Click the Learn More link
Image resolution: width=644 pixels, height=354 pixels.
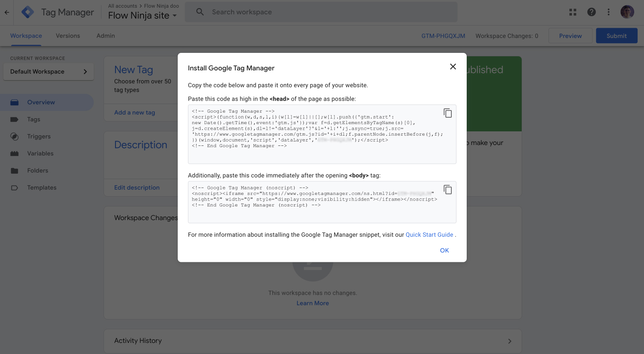pos(313,303)
